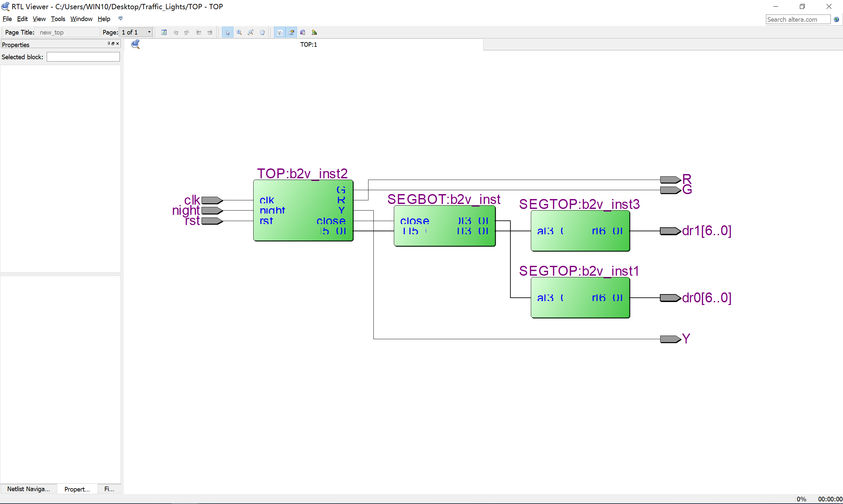Close the Properties panel
This screenshot has height=504, width=843.
118,43
